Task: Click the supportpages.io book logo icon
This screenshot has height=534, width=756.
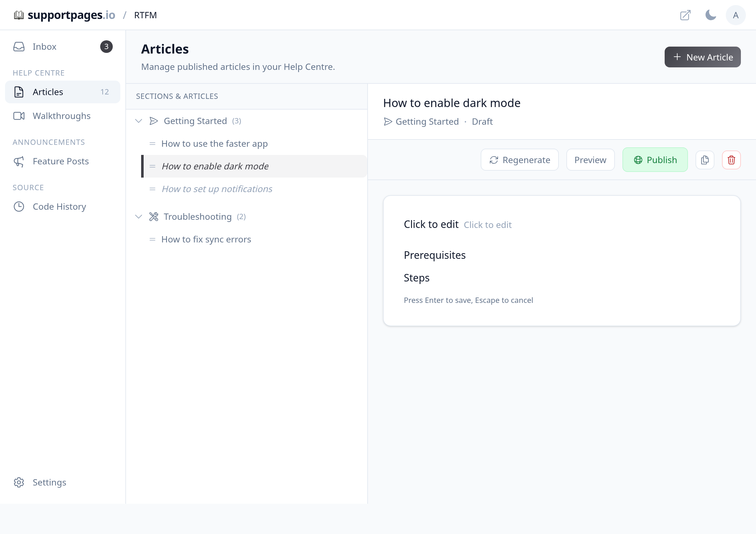Action: tap(19, 15)
